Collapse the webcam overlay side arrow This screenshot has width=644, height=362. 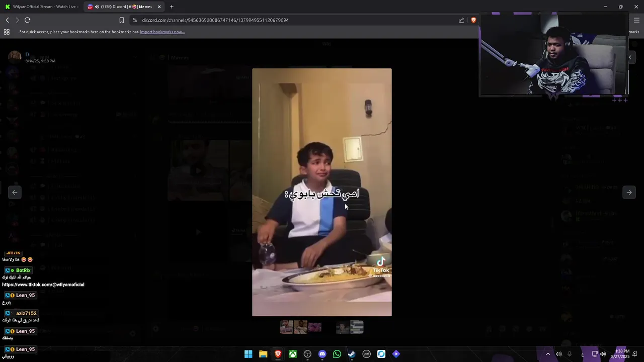tap(630, 57)
